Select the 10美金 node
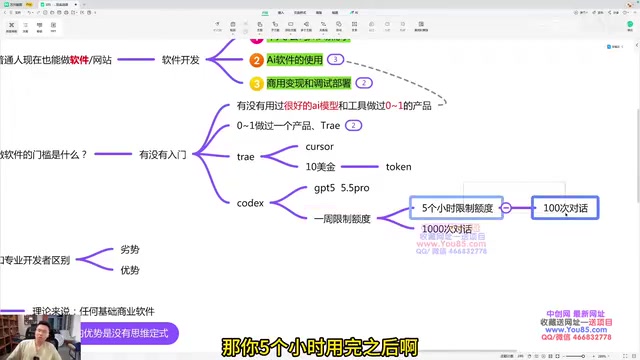640x360 pixels. [320, 167]
